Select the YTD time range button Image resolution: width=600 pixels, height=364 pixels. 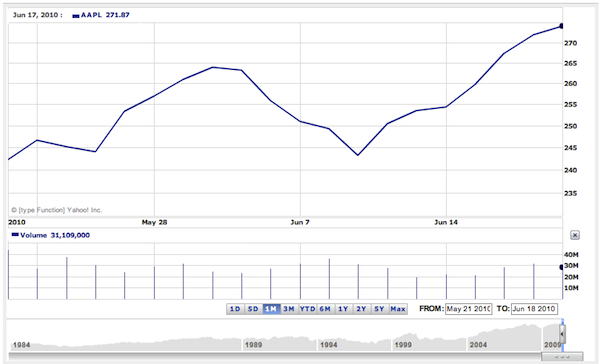pos(307,309)
